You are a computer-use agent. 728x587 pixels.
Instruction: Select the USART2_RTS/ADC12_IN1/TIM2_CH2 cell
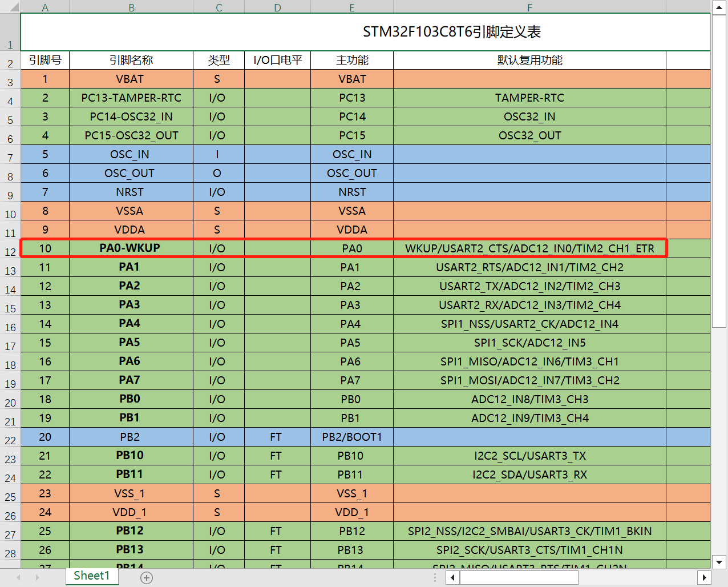pyautogui.click(x=529, y=267)
